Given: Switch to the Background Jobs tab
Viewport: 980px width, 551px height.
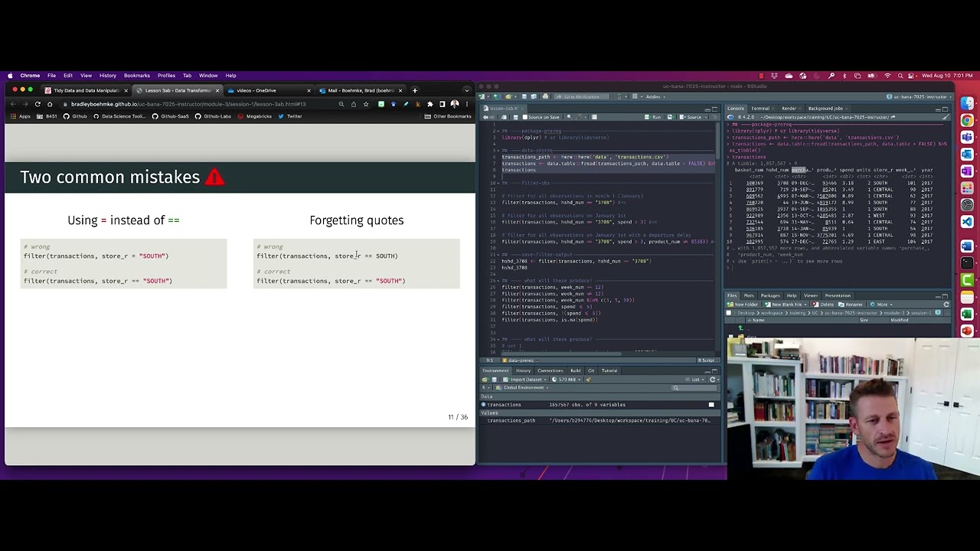Looking at the screenshot, I should coord(825,109).
